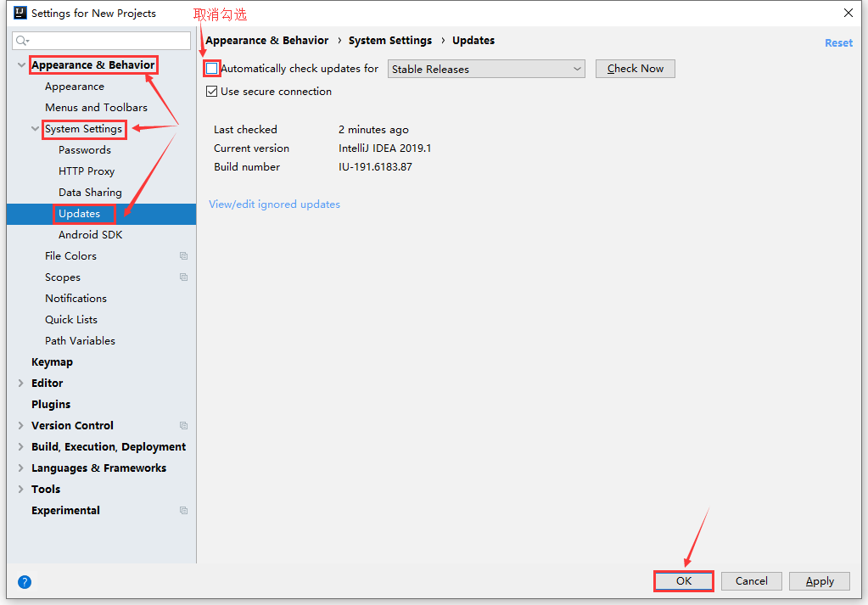Click the copy icon beside File Colors
This screenshot has height=605, width=868.
184,255
